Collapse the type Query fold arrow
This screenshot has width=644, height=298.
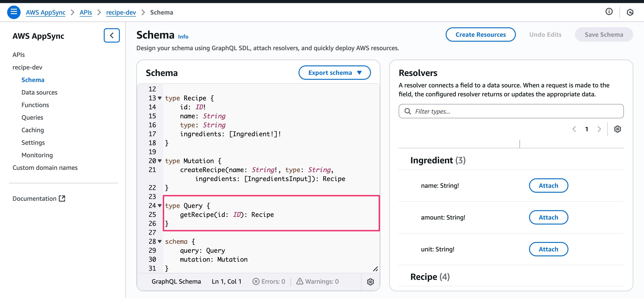tap(159, 206)
